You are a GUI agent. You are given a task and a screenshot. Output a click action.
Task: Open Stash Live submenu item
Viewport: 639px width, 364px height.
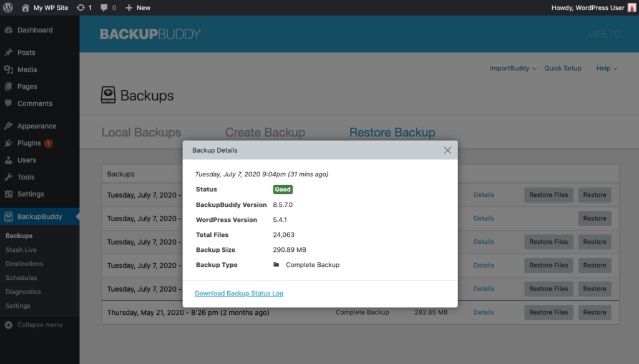click(x=21, y=249)
